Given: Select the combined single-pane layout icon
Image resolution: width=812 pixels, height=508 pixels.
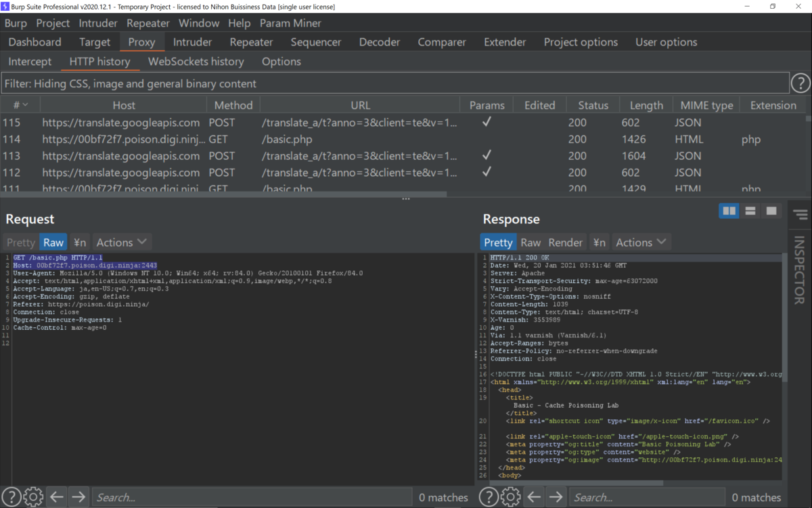Looking at the screenshot, I should (x=771, y=211).
